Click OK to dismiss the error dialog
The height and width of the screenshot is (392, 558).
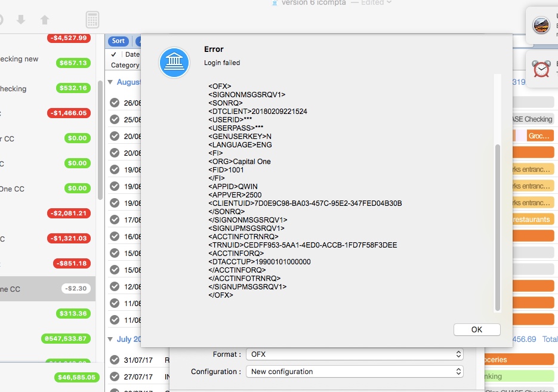pyautogui.click(x=476, y=329)
